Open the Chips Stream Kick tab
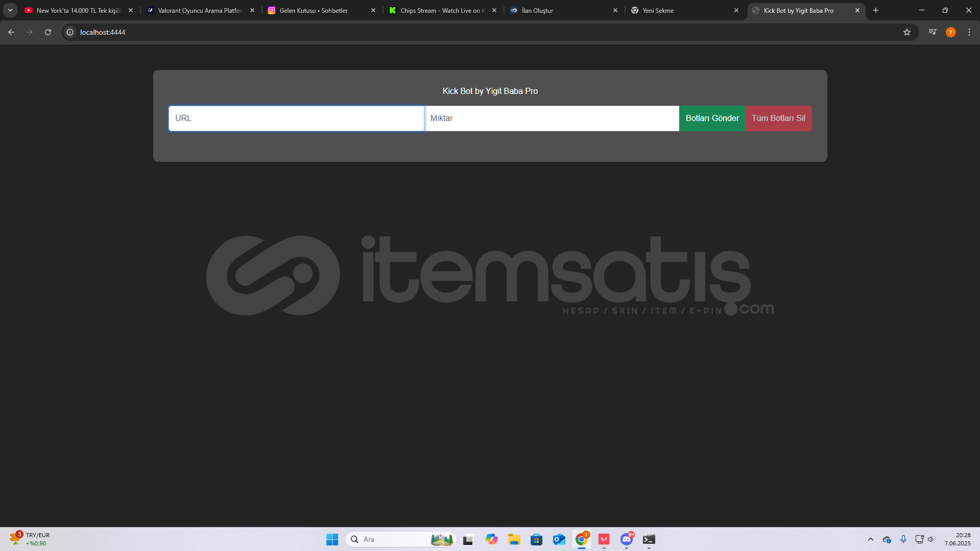980x551 pixels. (x=438, y=10)
